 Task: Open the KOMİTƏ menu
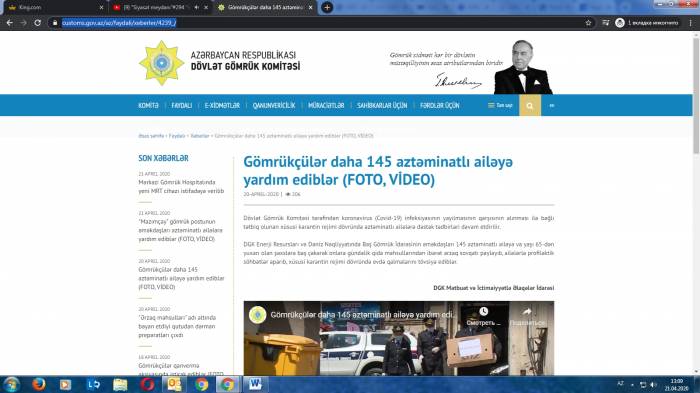coord(148,105)
